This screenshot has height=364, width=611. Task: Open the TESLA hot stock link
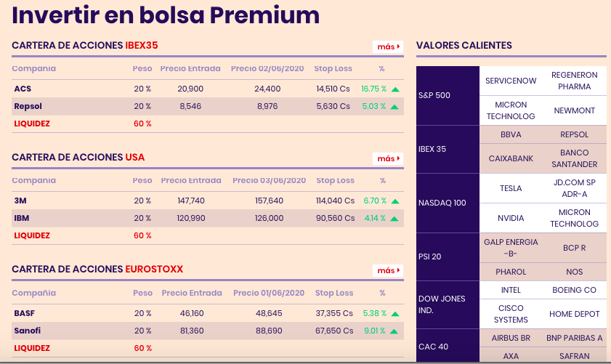[x=511, y=188]
